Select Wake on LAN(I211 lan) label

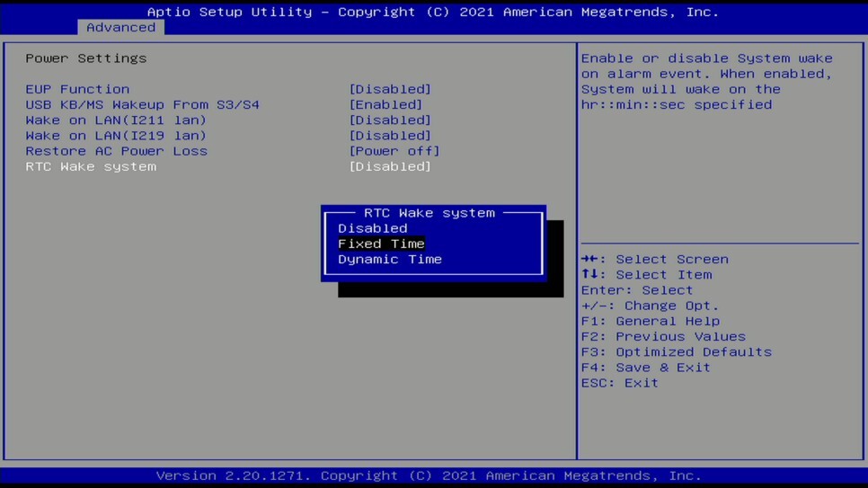coord(116,120)
